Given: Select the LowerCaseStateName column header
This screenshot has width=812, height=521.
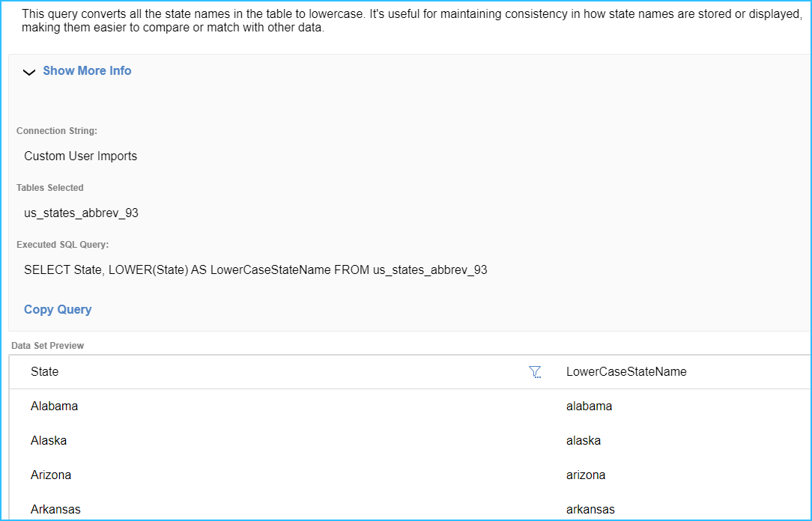Looking at the screenshot, I should tap(626, 371).
